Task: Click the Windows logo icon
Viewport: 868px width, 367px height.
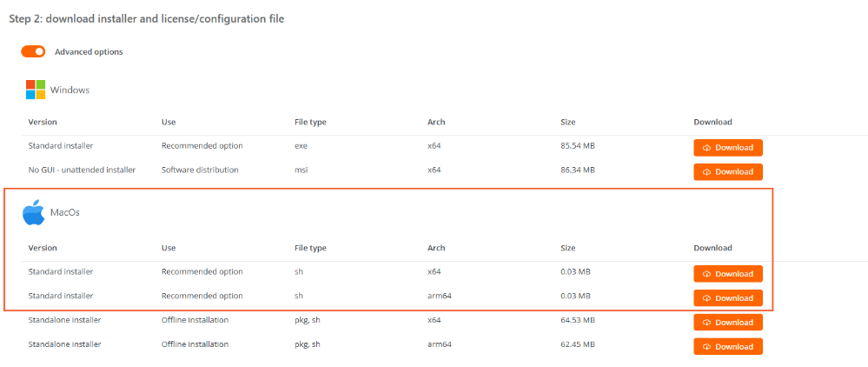Action: pos(36,90)
